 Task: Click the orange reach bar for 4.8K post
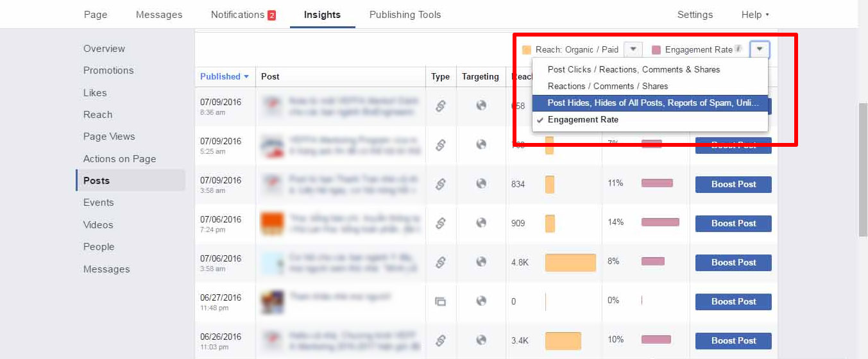[x=570, y=262]
